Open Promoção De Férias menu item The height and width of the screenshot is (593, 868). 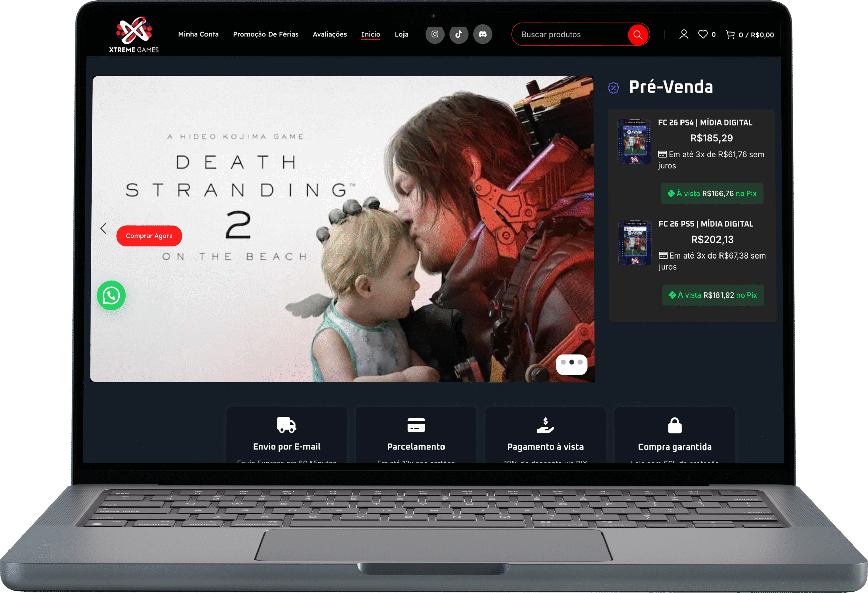[265, 34]
